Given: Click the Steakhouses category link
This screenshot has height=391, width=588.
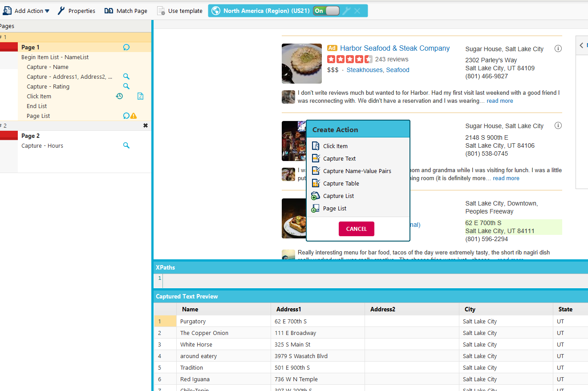Looking at the screenshot, I should 365,70.
